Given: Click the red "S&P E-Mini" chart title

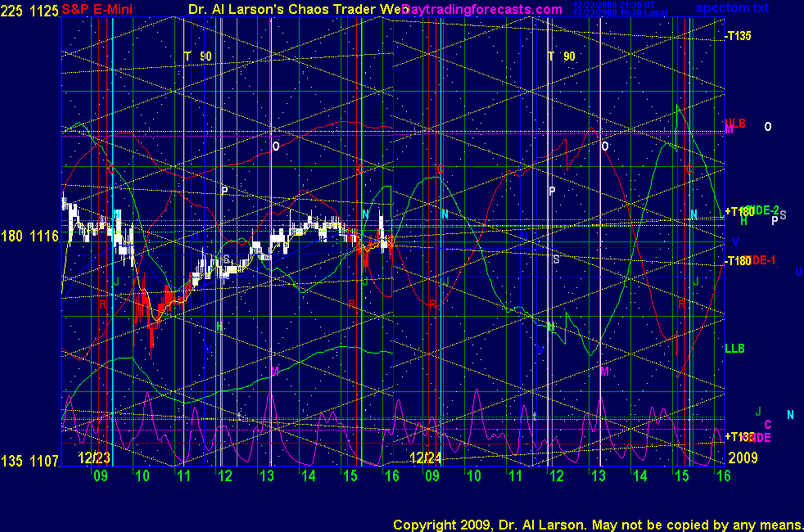Looking at the screenshot, I should coord(97,9).
